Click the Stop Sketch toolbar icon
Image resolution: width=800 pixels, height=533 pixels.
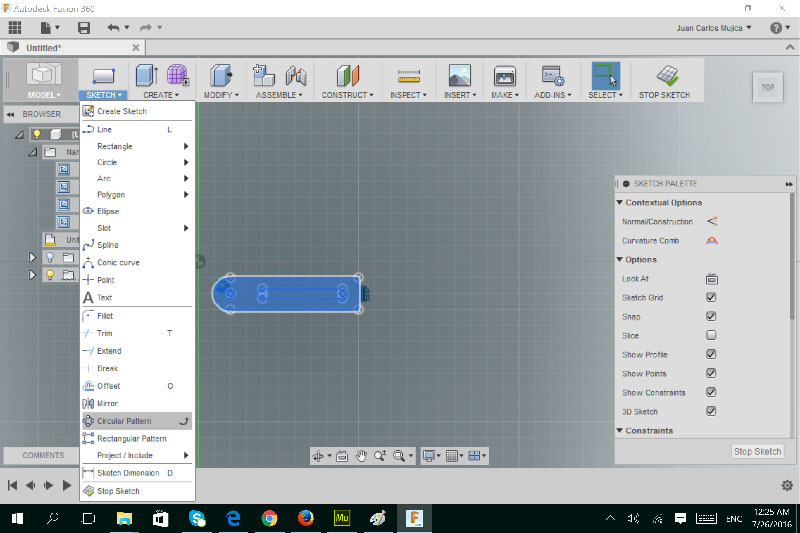pyautogui.click(x=667, y=75)
